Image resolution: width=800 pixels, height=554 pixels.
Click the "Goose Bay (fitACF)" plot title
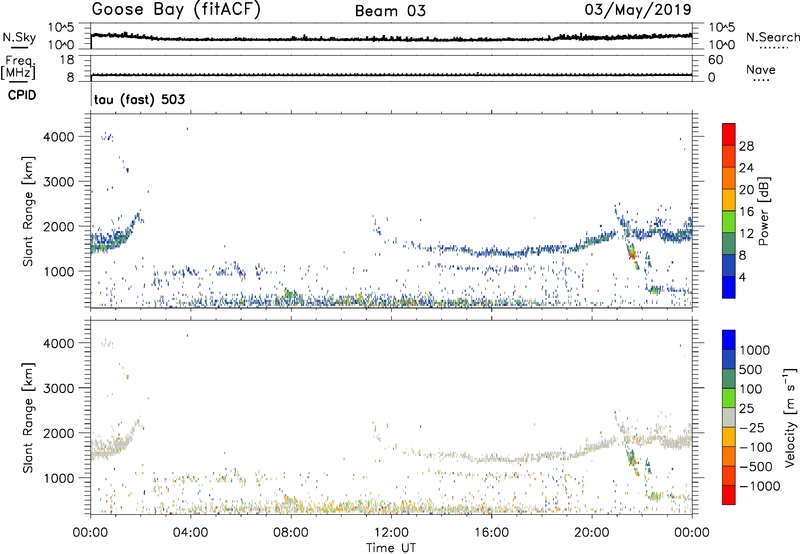(x=176, y=10)
